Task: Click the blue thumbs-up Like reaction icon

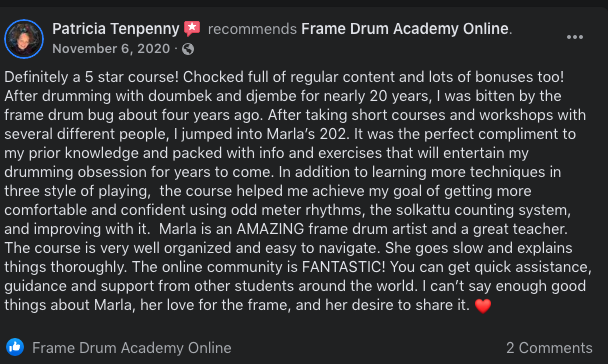Action: click(15, 347)
